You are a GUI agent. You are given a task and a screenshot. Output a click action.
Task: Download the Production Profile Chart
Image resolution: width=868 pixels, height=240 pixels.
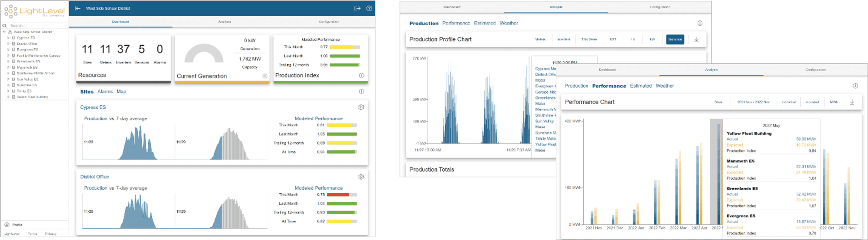coord(696,40)
